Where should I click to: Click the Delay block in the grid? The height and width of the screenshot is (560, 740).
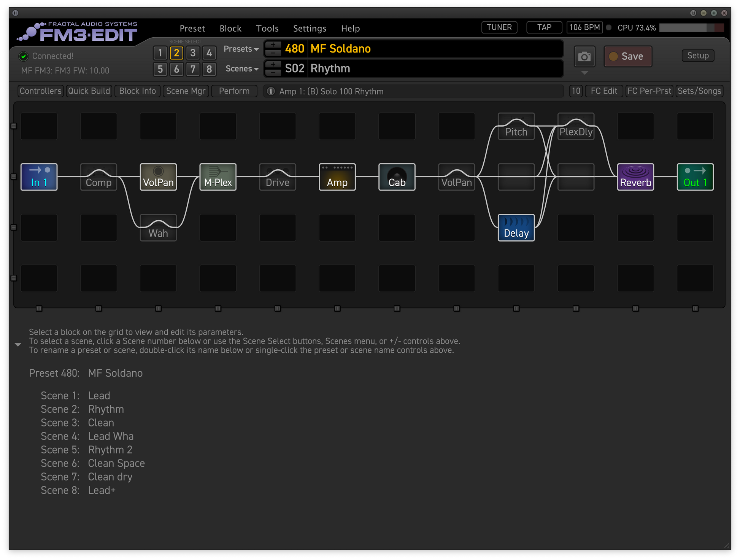pos(516,228)
